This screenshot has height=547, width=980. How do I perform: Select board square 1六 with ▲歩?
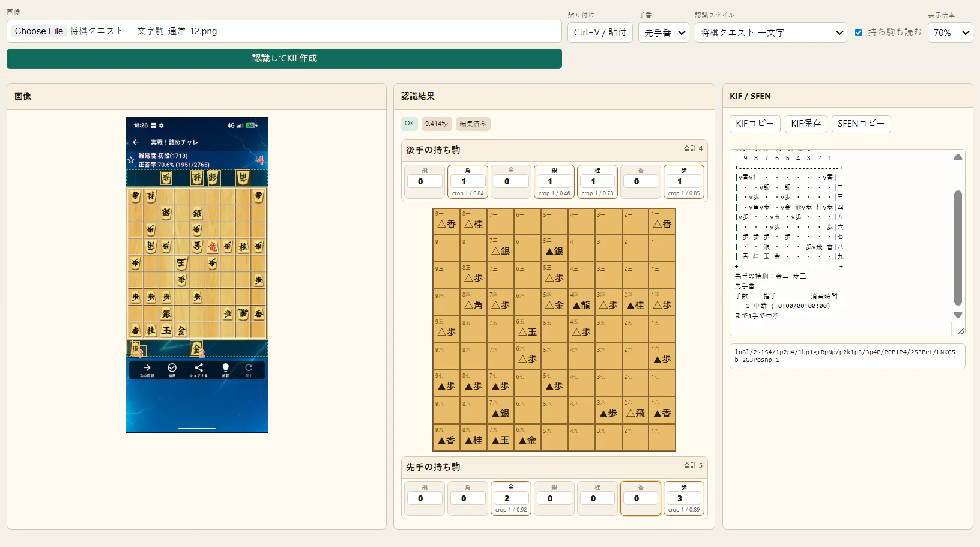[x=662, y=357]
